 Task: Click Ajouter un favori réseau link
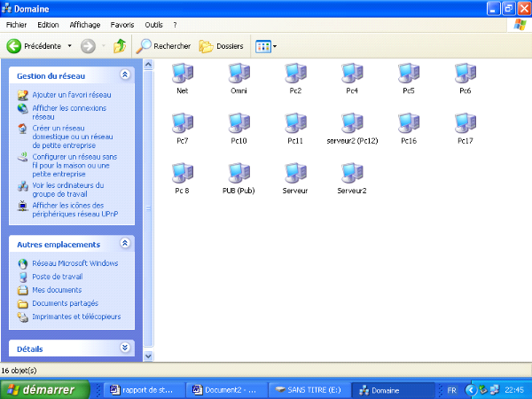pos(72,94)
